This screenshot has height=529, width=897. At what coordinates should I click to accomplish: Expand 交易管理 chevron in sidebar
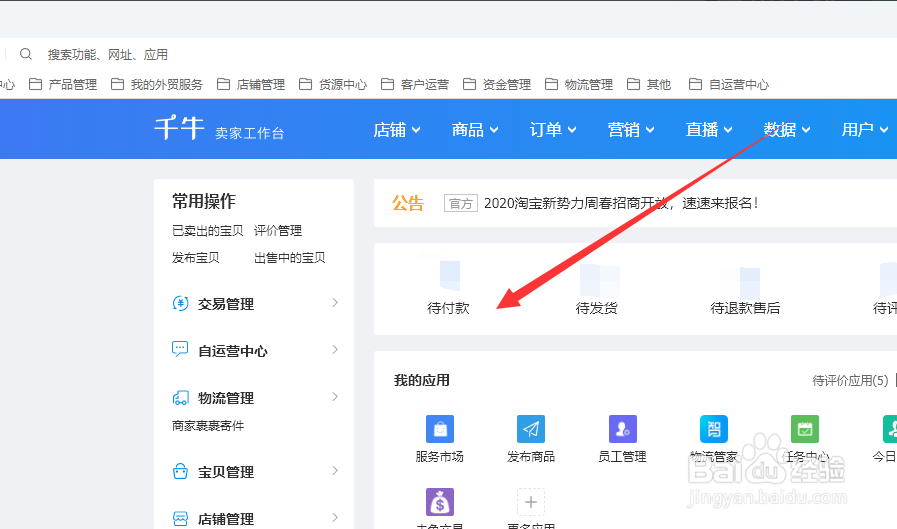[x=335, y=303]
